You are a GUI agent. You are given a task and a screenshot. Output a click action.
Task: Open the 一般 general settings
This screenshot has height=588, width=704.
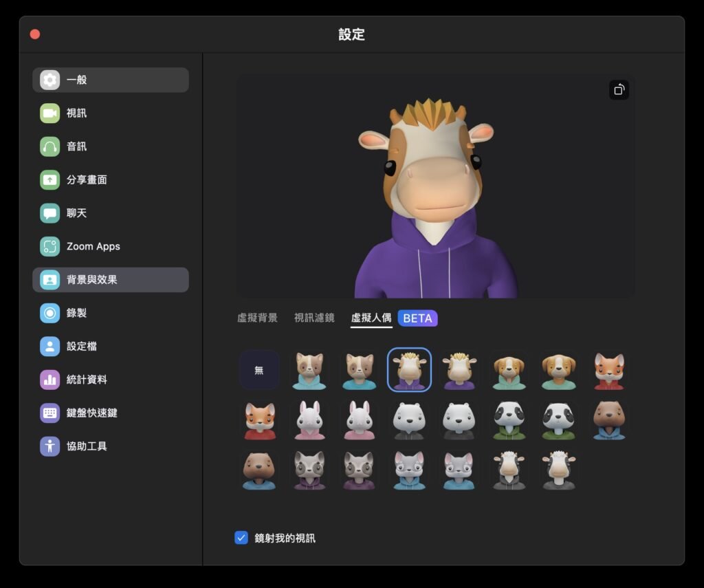coord(110,80)
